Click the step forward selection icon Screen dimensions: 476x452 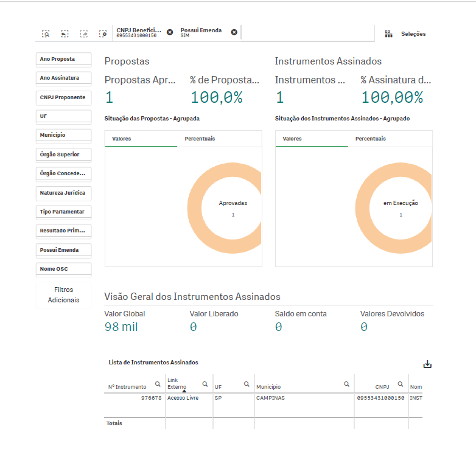click(84, 34)
